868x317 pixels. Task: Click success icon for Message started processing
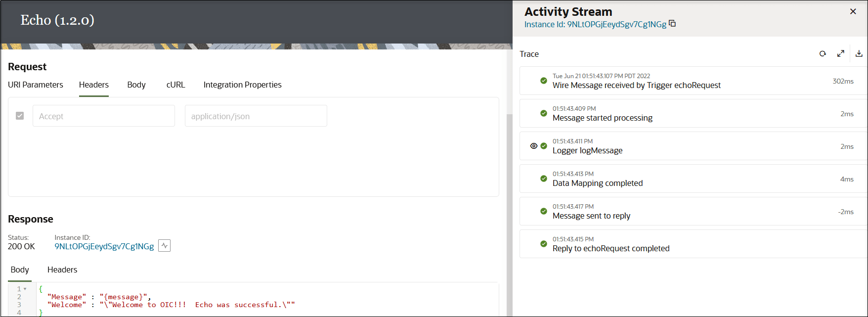coord(544,113)
